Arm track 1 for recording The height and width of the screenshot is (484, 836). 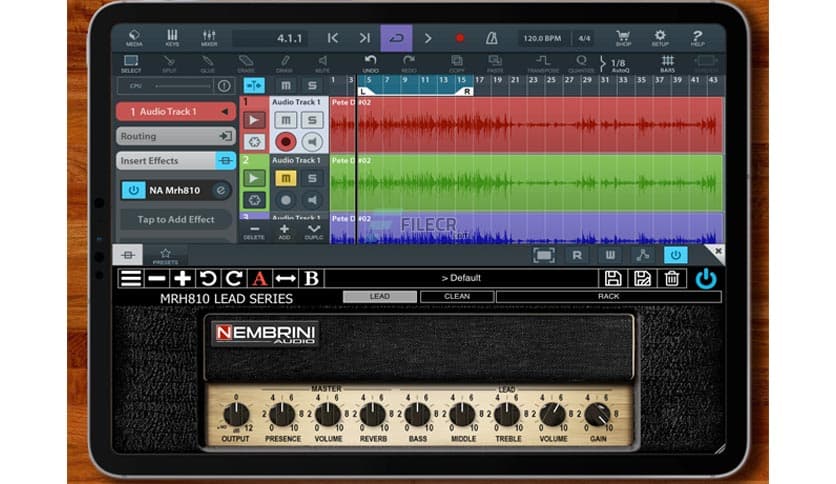(286, 142)
